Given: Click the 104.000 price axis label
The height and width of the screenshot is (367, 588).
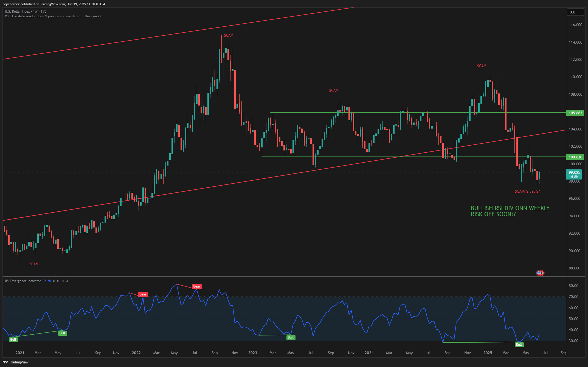Looking at the screenshot, I should [575, 129].
